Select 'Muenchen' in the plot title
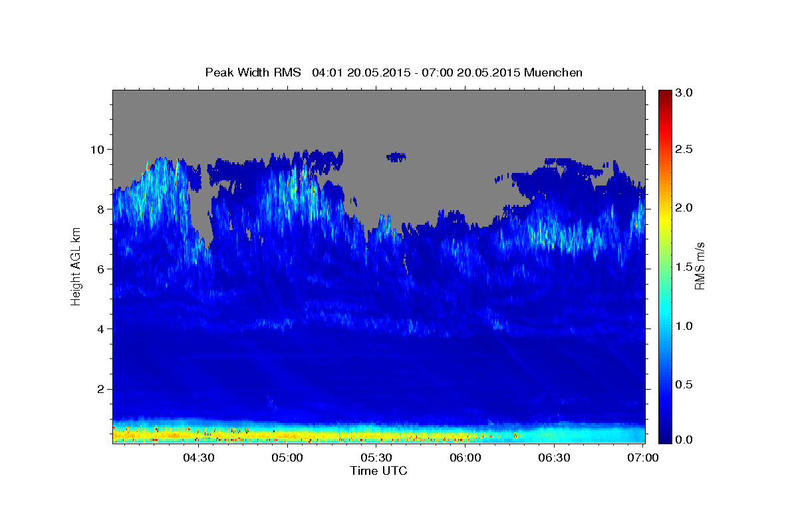798x532 pixels. pos(553,72)
